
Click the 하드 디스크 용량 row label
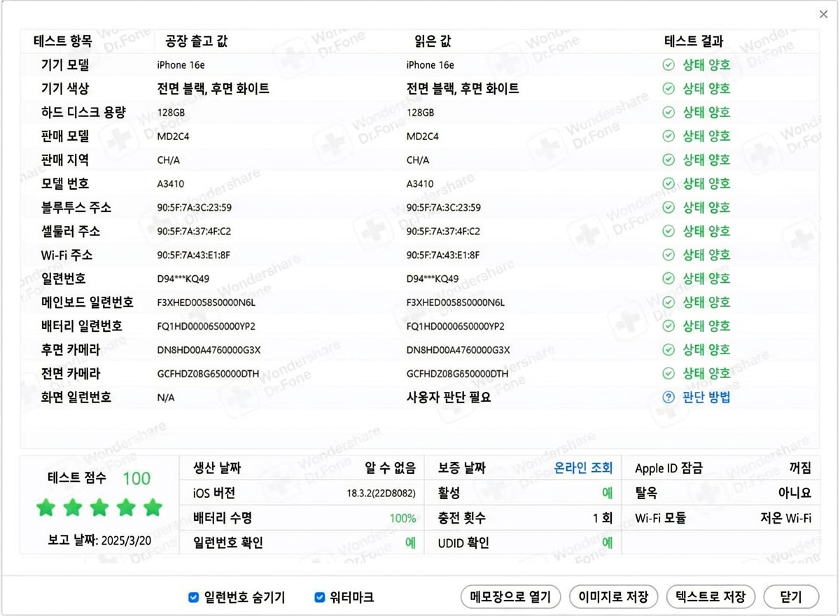(83, 113)
